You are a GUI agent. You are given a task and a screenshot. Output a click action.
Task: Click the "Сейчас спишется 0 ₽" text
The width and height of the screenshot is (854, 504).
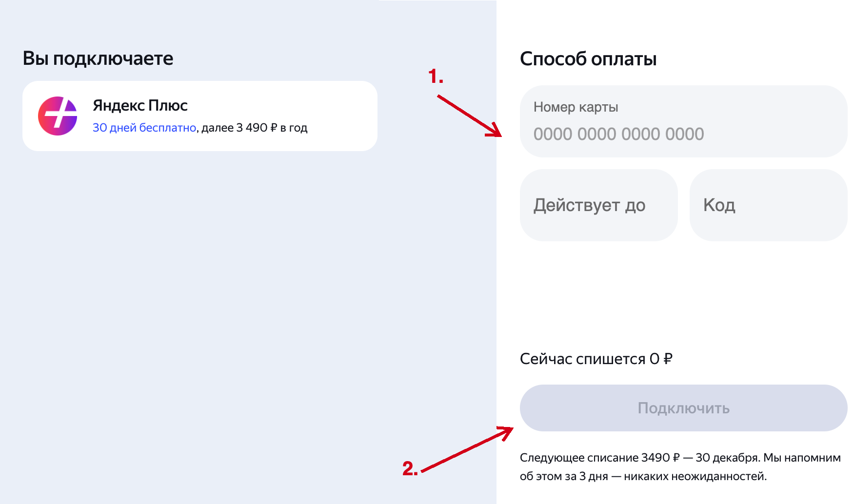click(x=596, y=359)
